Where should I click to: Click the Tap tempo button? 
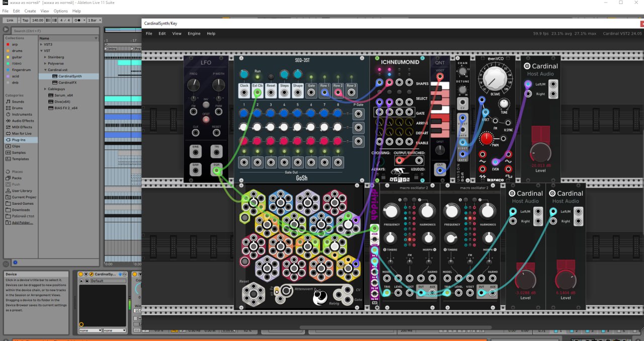[25, 20]
